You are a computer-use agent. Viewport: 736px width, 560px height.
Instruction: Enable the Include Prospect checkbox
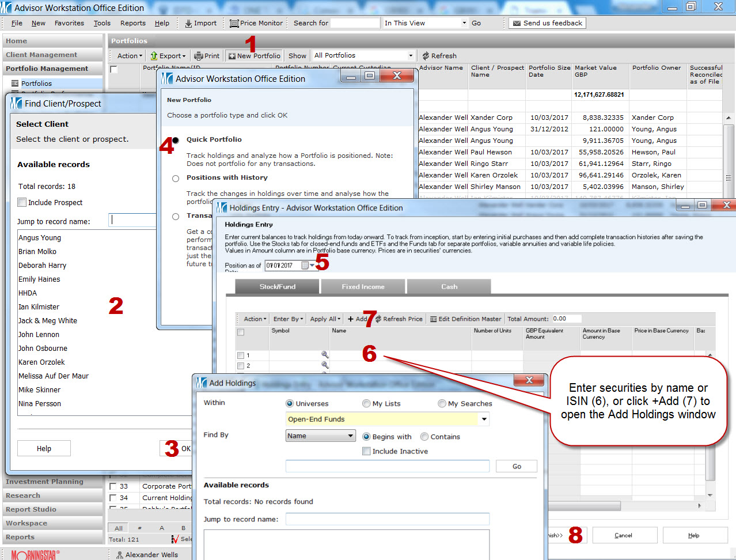click(22, 202)
